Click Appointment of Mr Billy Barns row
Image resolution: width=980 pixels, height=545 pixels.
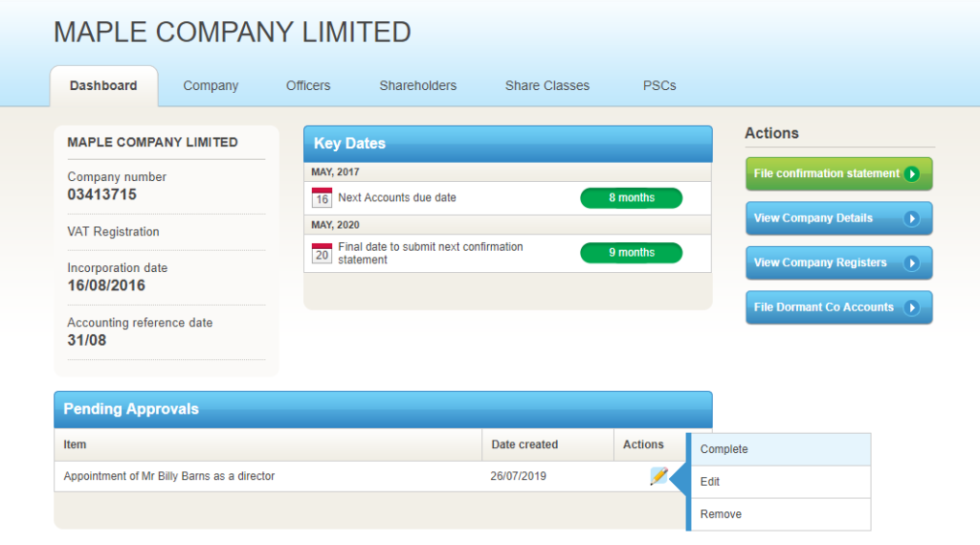169,476
